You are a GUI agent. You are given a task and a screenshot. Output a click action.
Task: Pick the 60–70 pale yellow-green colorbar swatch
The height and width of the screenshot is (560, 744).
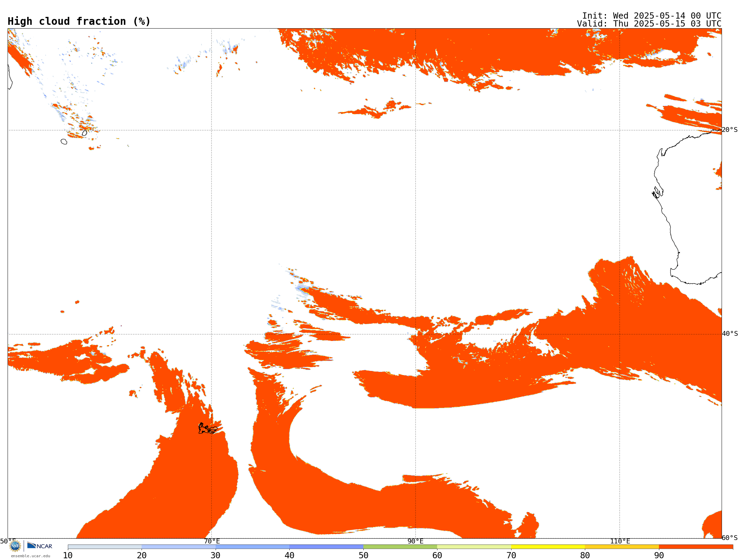(x=474, y=547)
